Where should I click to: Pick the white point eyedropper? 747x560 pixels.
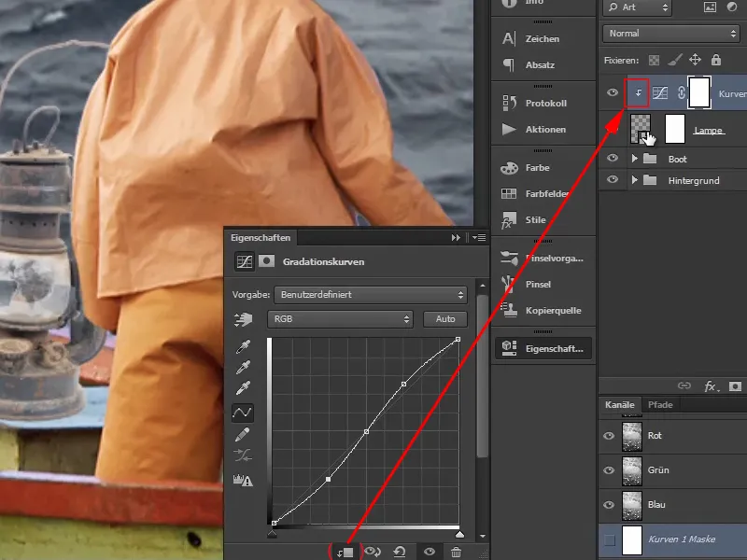tap(243, 388)
